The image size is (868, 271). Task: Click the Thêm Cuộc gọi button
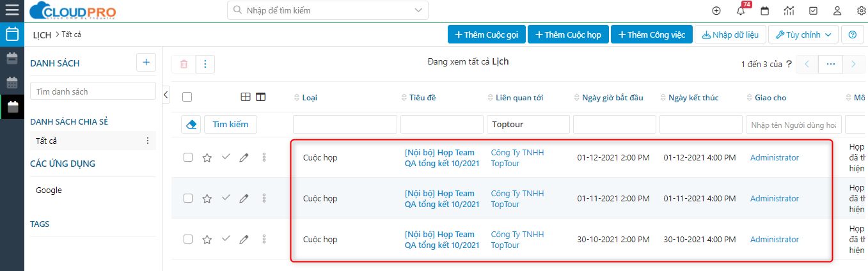(x=487, y=35)
